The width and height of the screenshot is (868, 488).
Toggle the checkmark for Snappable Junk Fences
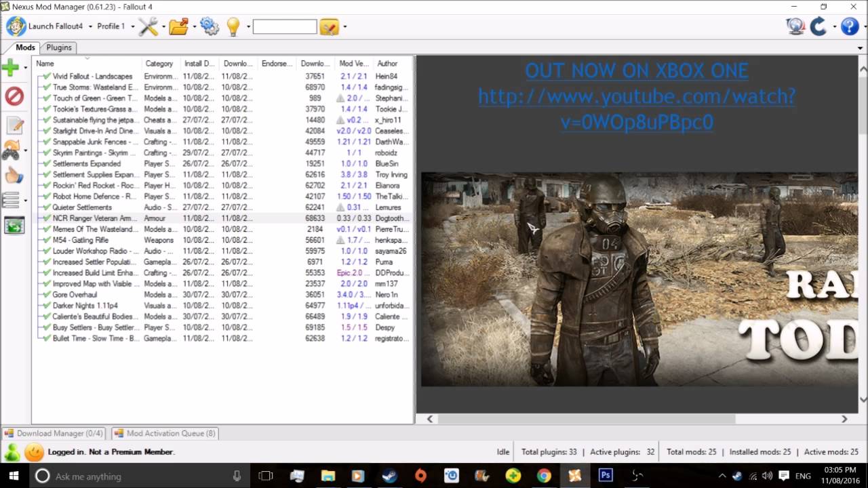pos(47,142)
